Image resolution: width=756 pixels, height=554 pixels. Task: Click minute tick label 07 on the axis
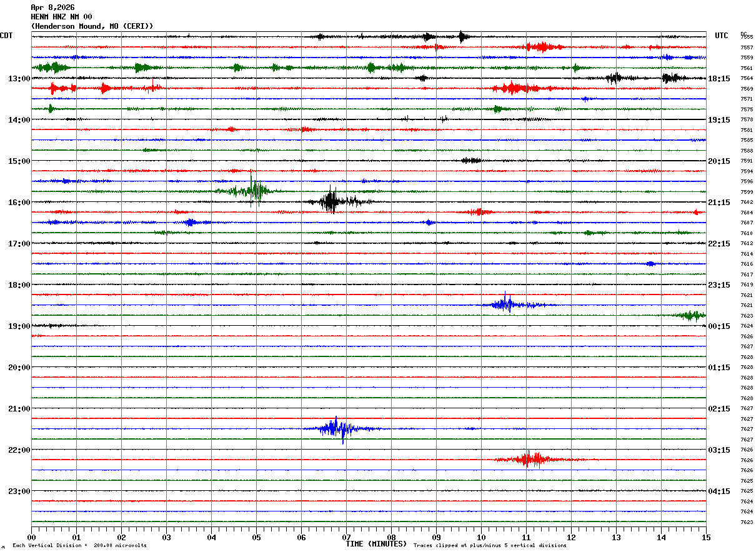click(346, 537)
